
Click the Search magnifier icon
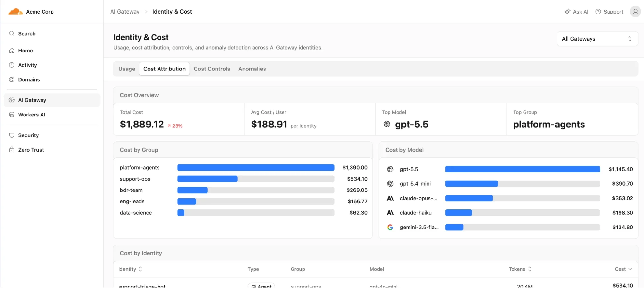tap(12, 33)
